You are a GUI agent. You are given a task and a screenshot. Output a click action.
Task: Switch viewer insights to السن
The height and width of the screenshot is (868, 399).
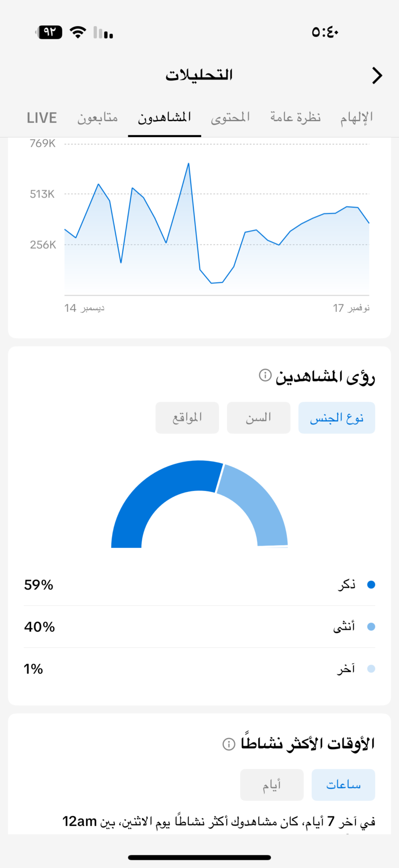pos(258,418)
